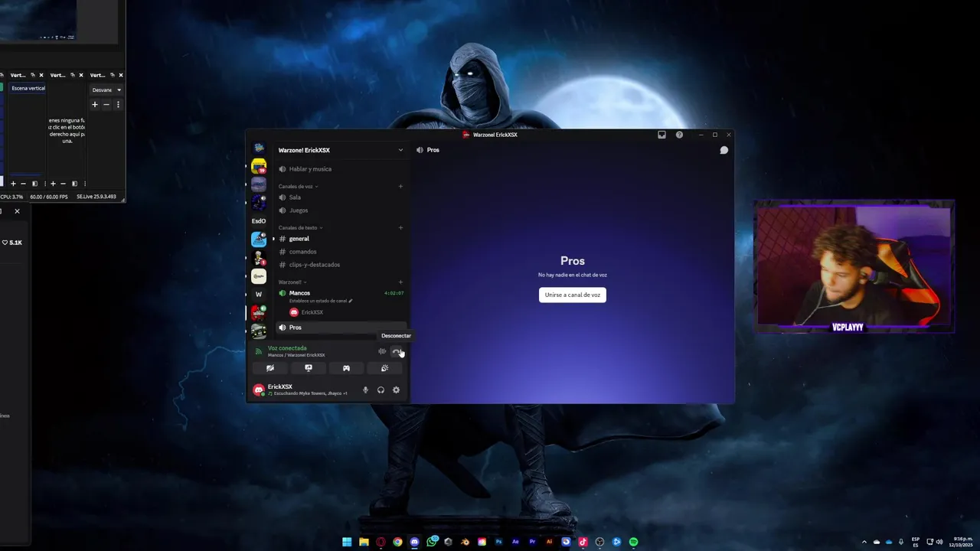Open the yellow server icon with 19 badge
The width and height of the screenshot is (980, 551).
[259, 166]
